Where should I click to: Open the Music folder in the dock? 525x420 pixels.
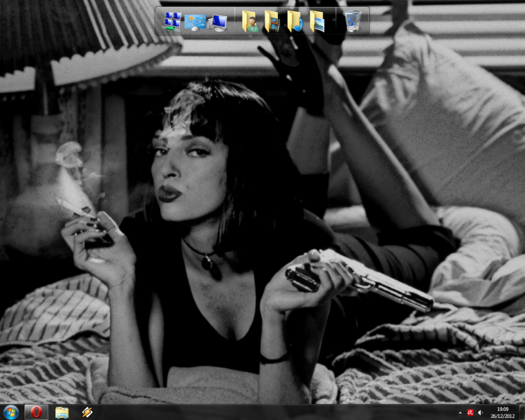[x=295, y=22]
